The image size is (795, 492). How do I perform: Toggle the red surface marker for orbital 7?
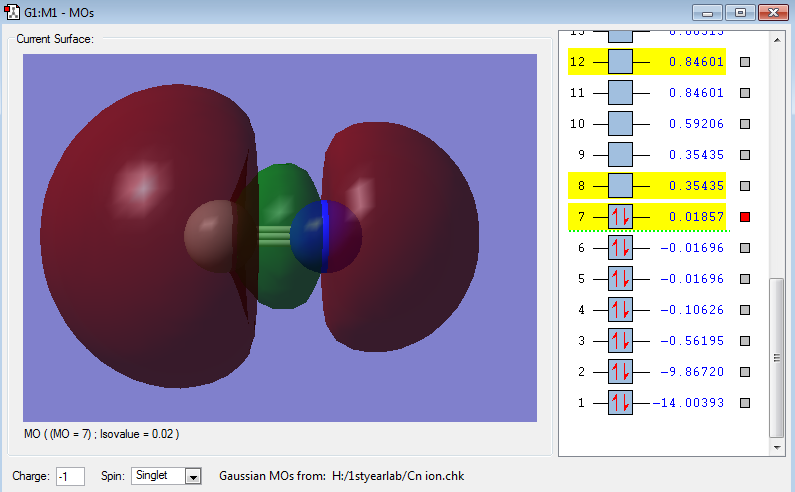(x=744, y=217)
